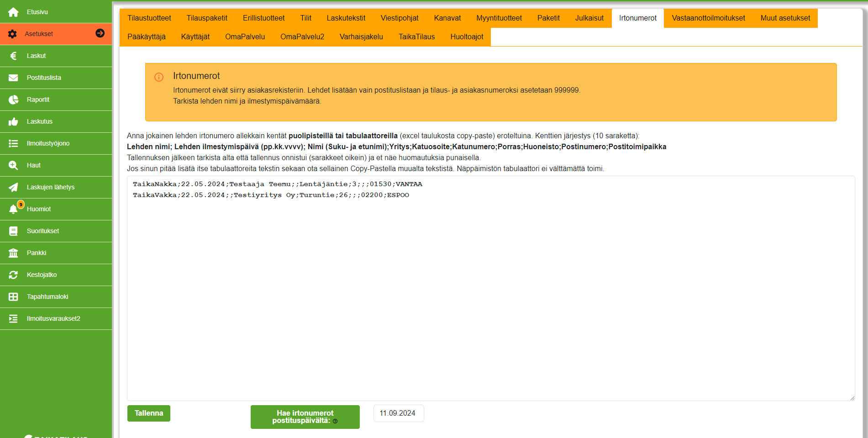Click the paper plane icon for Laskujen lähetys
This screenshot has height=438, width=868.
(13, 187)
